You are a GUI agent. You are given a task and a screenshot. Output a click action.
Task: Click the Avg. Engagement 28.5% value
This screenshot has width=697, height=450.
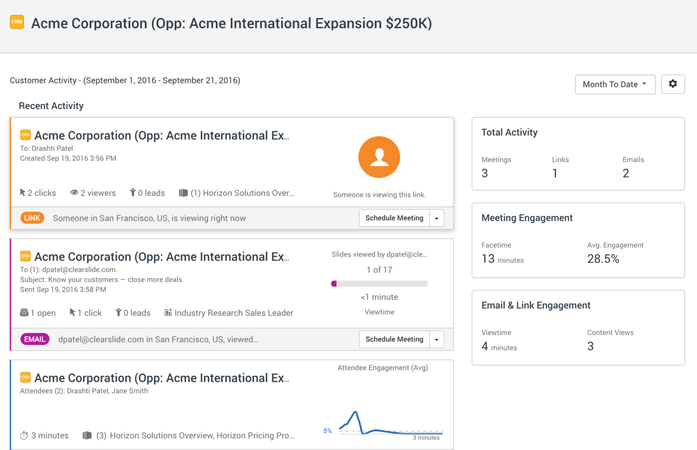[x=603, y=259]
